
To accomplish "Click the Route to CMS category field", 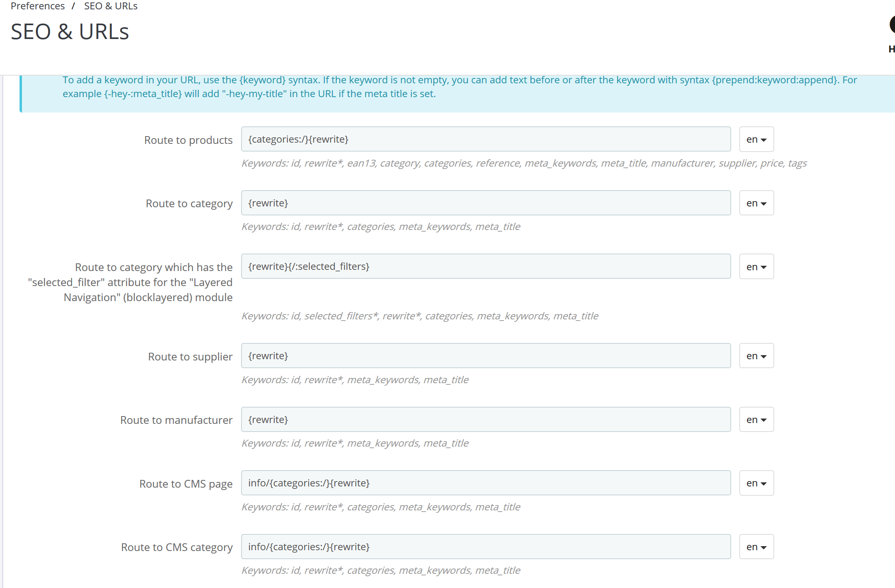I will click(x=486, y=547).
